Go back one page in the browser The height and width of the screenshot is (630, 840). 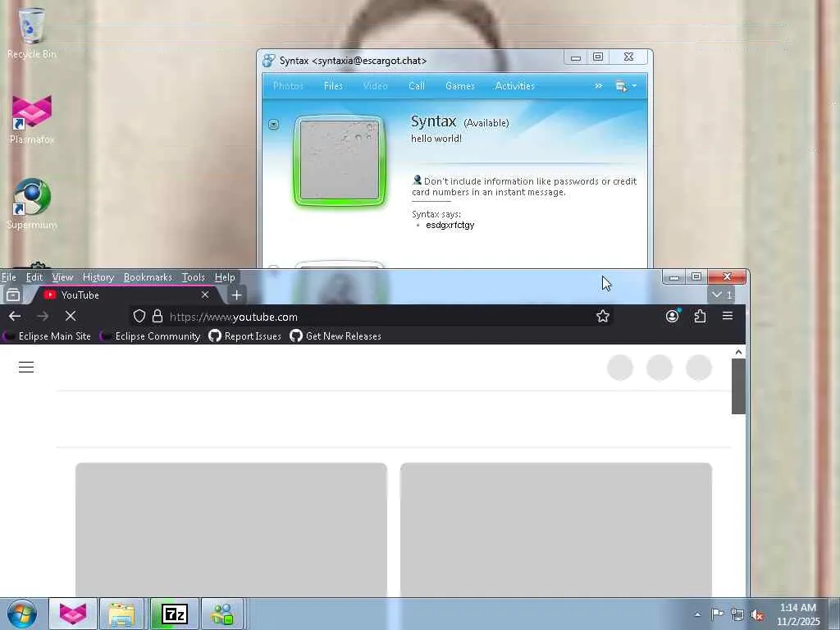[x=15, y=316]
